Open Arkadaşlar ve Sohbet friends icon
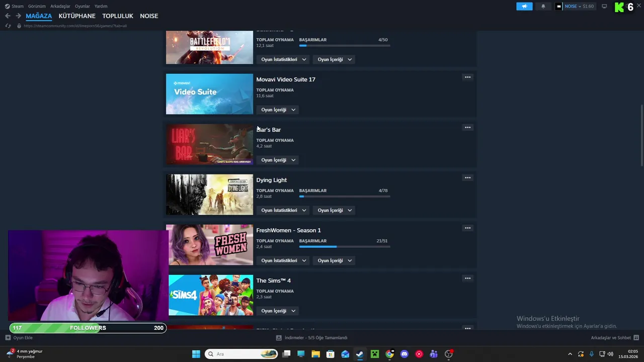The height and width of the screenshot is (362, 644). 636,338
